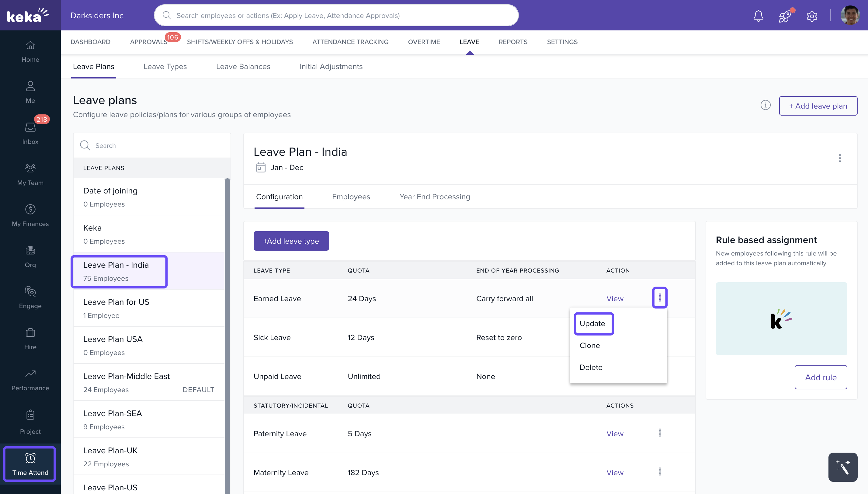The image size is (868, 494).
Task: Open My Finances sidebar icon
Action: [x=30, y=215]
